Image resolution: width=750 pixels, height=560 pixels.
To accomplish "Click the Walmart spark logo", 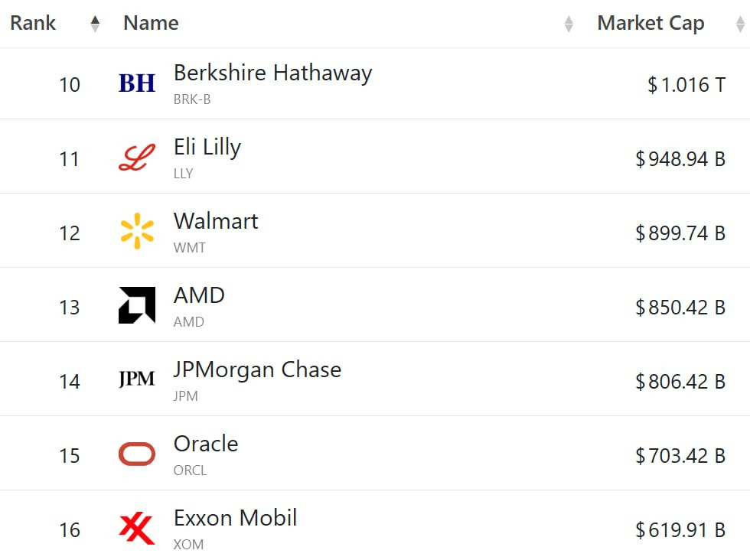I will click(137, 231).
